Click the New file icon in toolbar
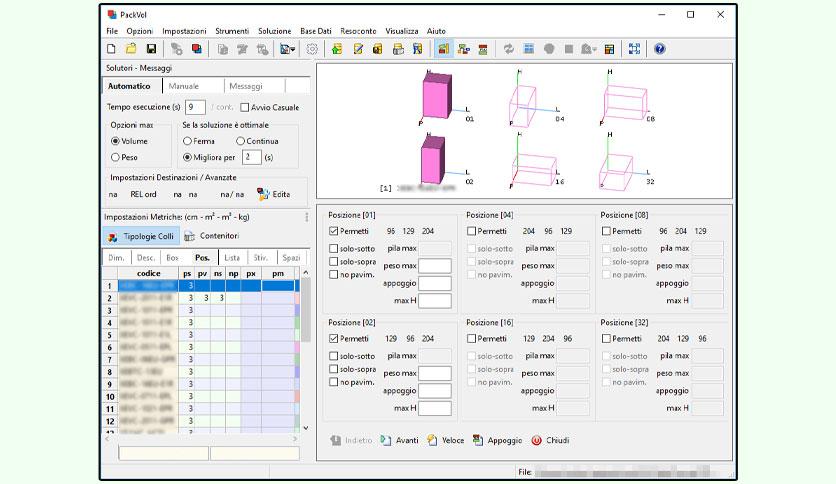 click(111, 49)
